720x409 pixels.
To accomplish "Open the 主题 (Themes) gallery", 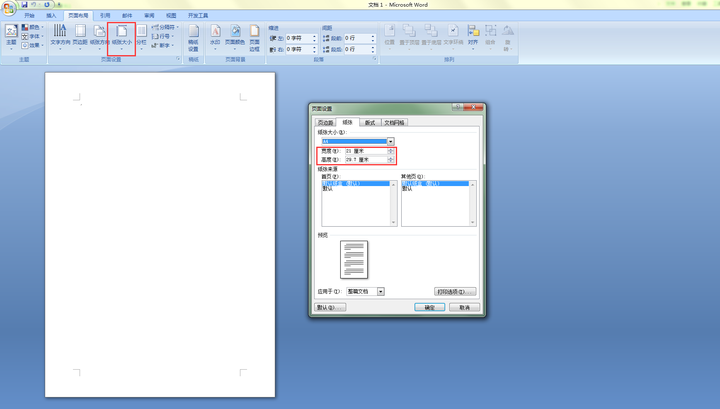I will (11, 36).
